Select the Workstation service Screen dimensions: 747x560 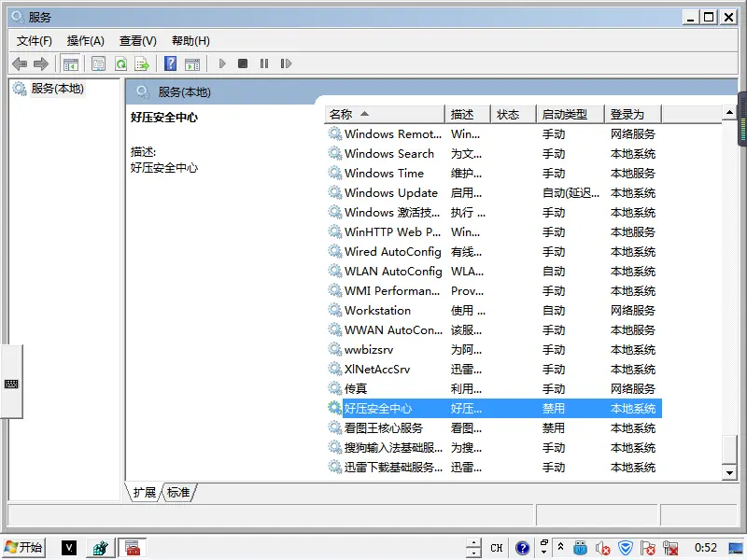coord(493,311)
